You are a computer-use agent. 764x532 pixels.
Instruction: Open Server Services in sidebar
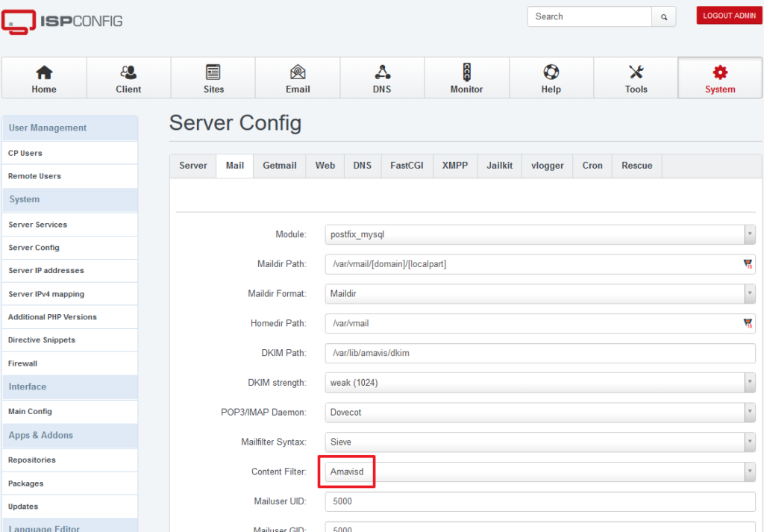tap(69, 225)
